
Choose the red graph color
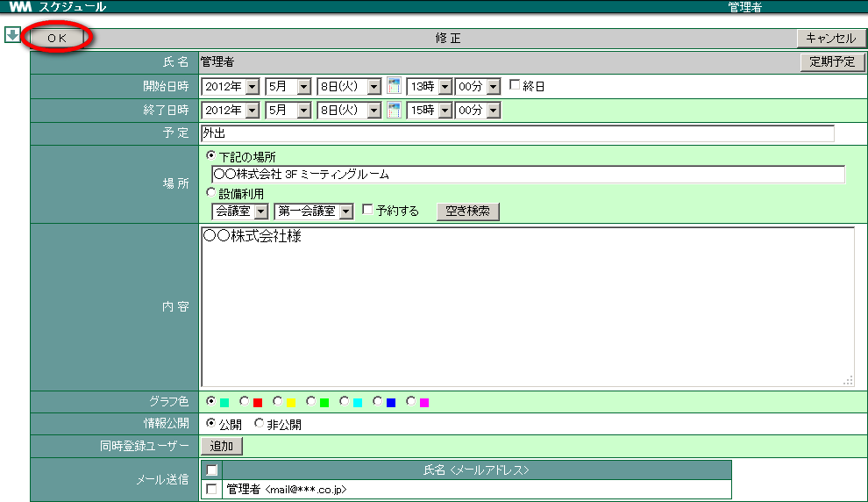pos(244,400)
